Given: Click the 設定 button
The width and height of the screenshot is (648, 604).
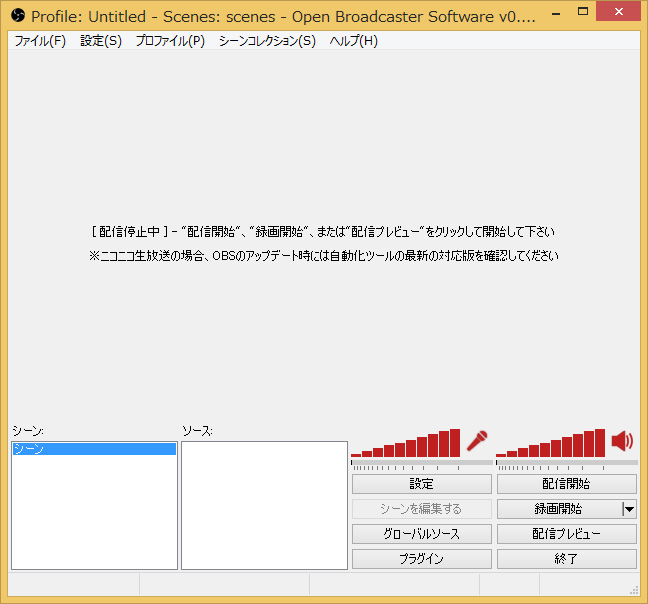Looking at the screenshot, I should pyautogui.click(x=422, y=484).
